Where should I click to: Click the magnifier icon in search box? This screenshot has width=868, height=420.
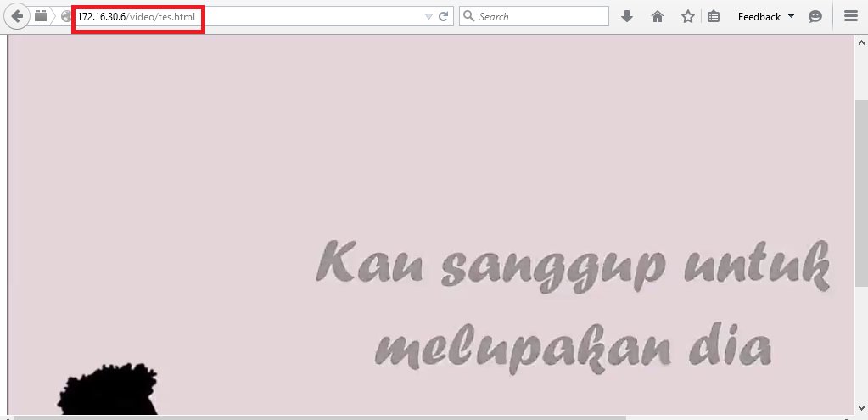tap(468, 17)
